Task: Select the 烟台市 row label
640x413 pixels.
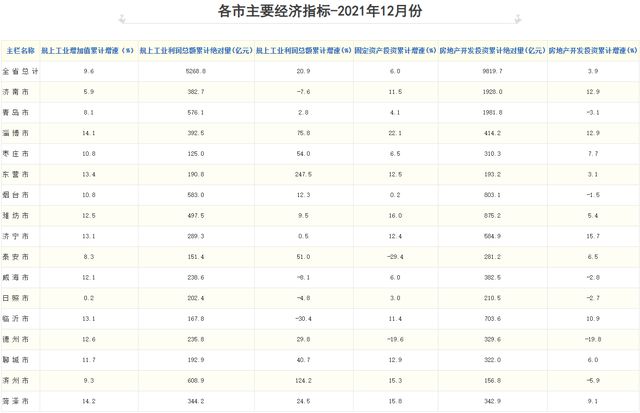Action: (x=16, y=195)
